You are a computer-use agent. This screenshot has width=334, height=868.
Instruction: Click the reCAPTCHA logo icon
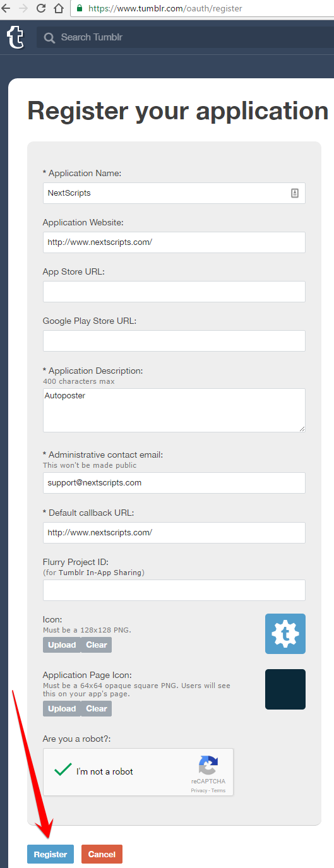pyautogui.click(x=208, y=766)
